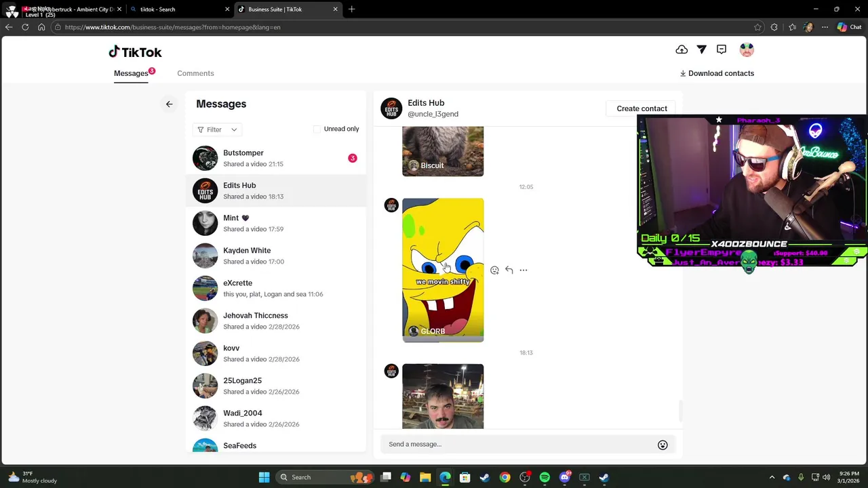Click the browser address bar URL
This screenshot has height=488, width=868.
[172, 27]
